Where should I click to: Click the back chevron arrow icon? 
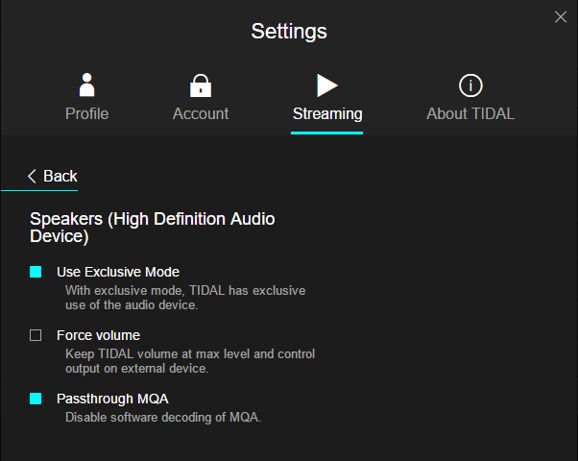click(32, 176)
